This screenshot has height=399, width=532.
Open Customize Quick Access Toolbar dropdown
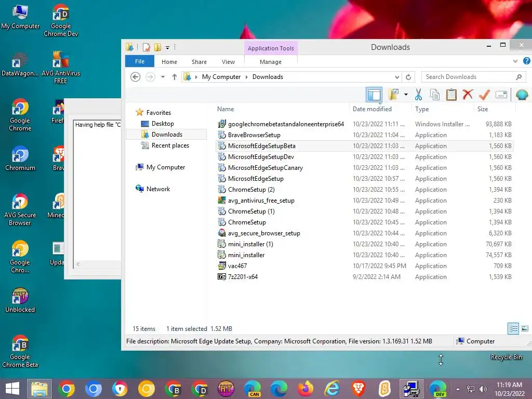click(x=168, y=47)
